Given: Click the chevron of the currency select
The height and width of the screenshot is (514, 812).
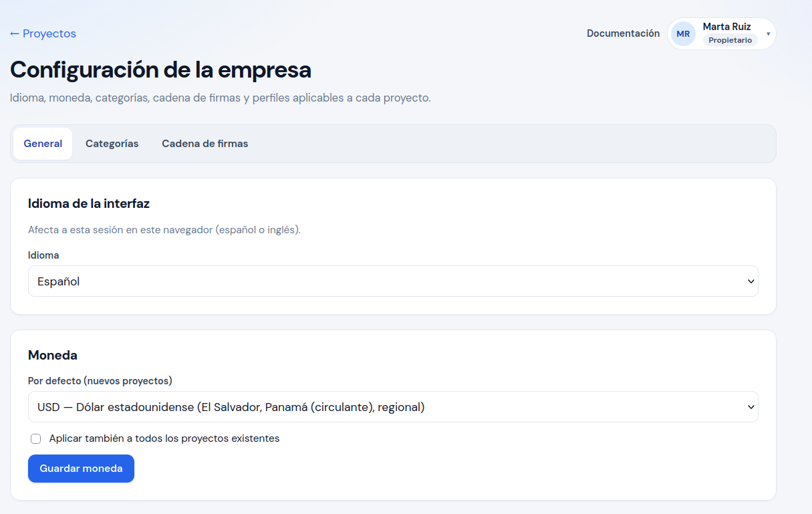Looking at the screenshot, I should [x=751, y=407].
